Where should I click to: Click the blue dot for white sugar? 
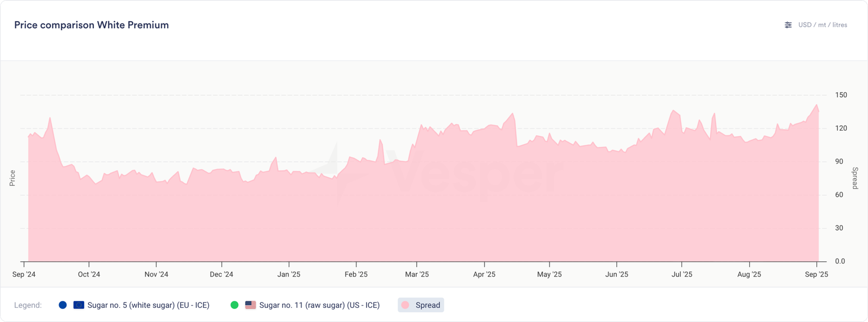coord(63,305)
